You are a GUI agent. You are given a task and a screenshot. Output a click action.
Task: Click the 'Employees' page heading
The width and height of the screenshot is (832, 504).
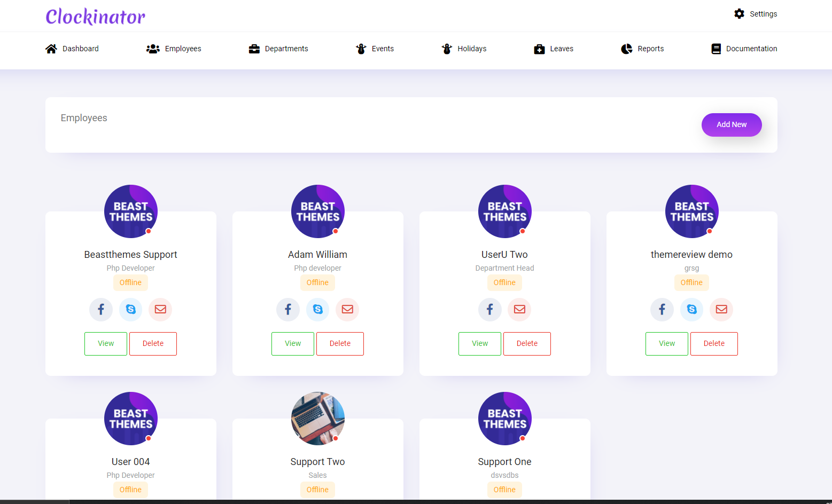pyautogui.click(x=84, y=118)
